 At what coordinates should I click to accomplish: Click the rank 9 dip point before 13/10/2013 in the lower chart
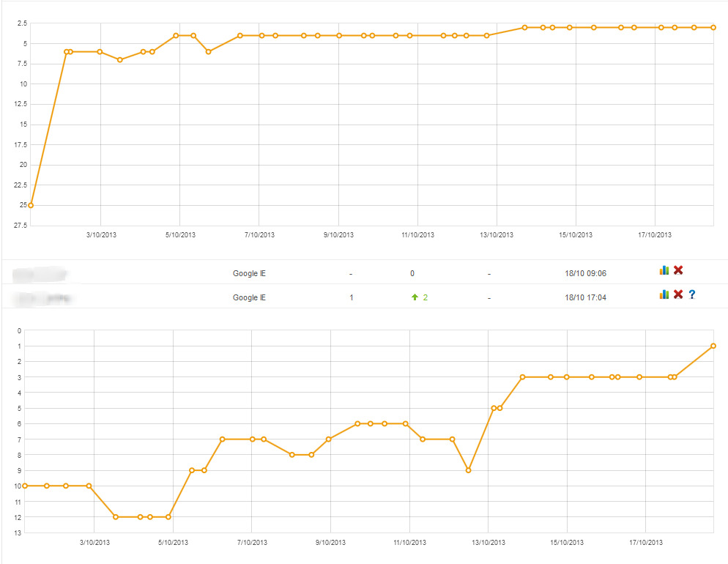(x=469, y=470)
